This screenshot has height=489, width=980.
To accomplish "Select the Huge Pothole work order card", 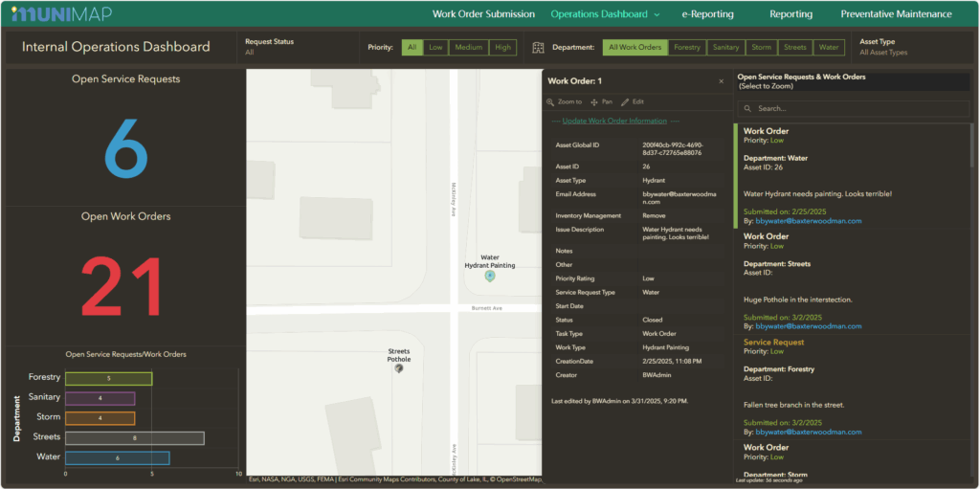I will (851, 281).
